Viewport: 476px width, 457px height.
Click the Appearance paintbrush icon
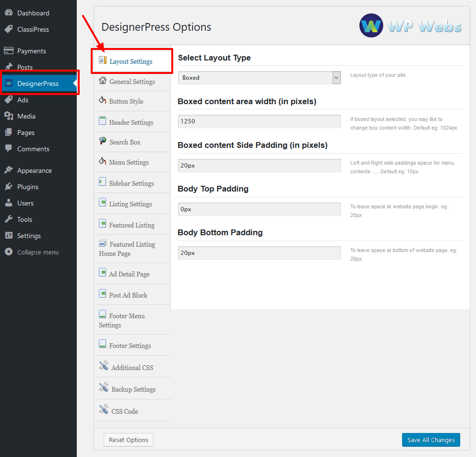(x=9, y=170)
